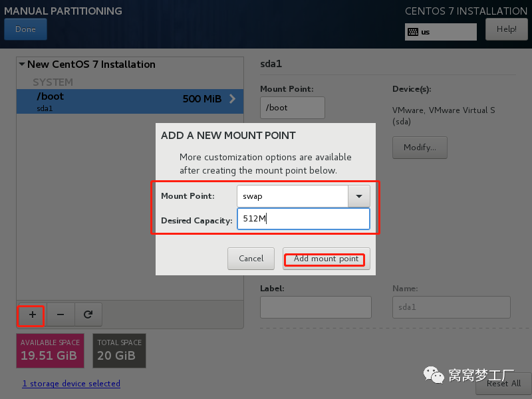532x399 pixels.
Task: Click the reload storage configuration icon
Action: [88, 315]
